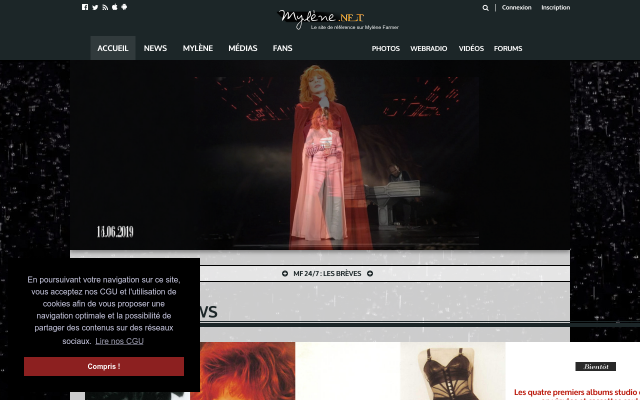Open the Android app icon
This screenshot has height=400, width=640.
[124, 7]
